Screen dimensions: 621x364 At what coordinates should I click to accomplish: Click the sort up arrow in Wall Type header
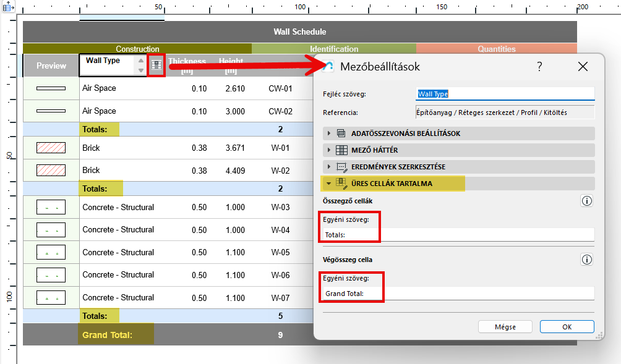[x=141, y=61]
